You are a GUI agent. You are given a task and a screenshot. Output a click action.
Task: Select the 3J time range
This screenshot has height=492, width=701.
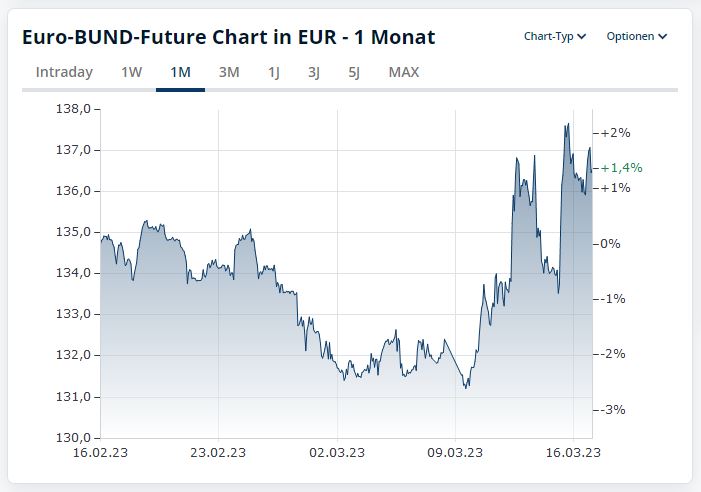point(314,72)
